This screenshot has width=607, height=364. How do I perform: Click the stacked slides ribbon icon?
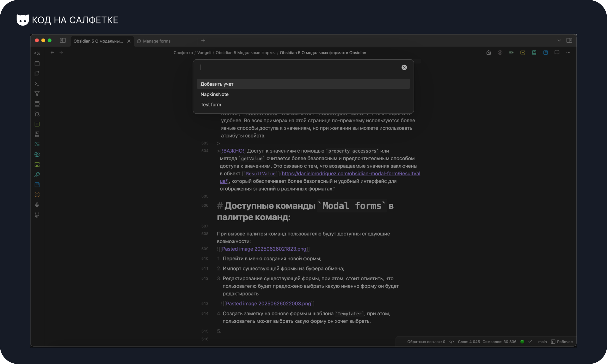pos(37,104)
